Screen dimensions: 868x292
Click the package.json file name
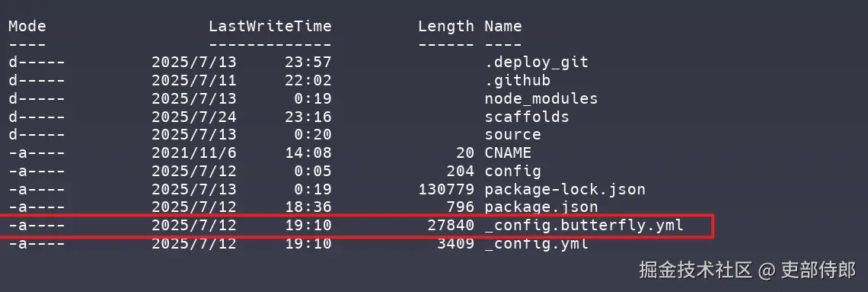click(x=541, y=208)
